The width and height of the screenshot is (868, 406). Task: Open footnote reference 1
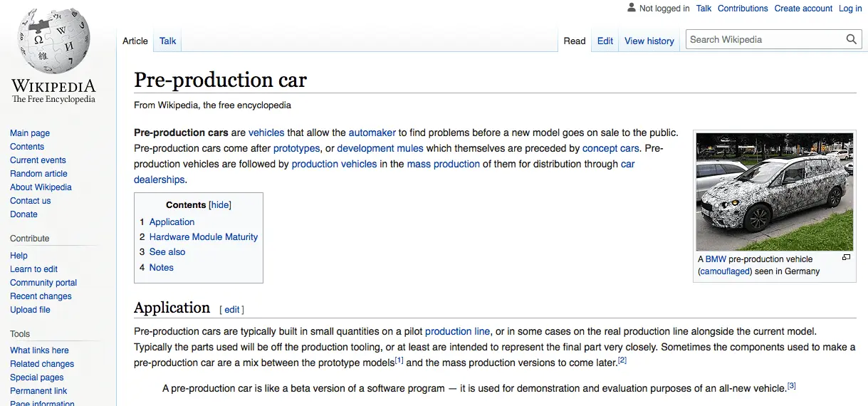click(399, 360)
